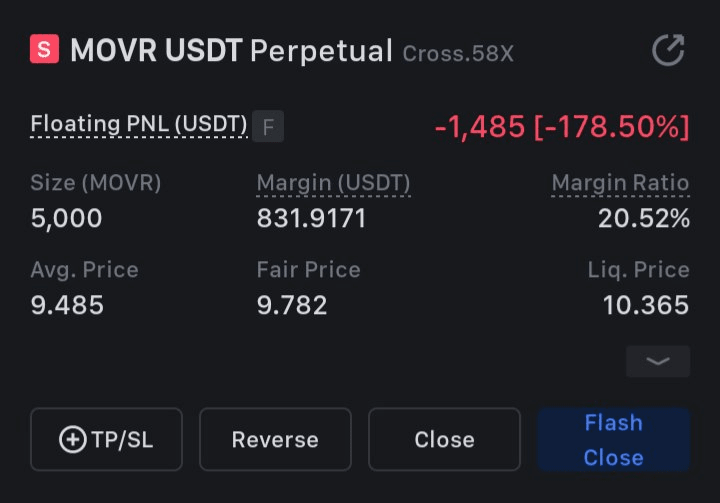Click the Margin (USDT) label
The height and width of the screenshot is (503, 720).
tap(333, 183)
